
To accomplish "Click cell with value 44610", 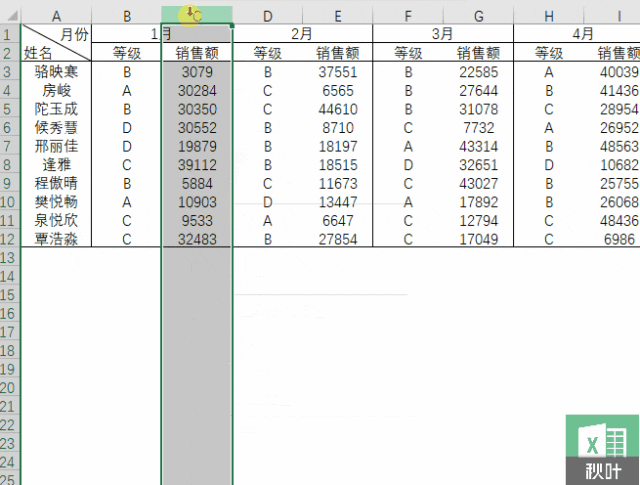I will coord(338,109).
